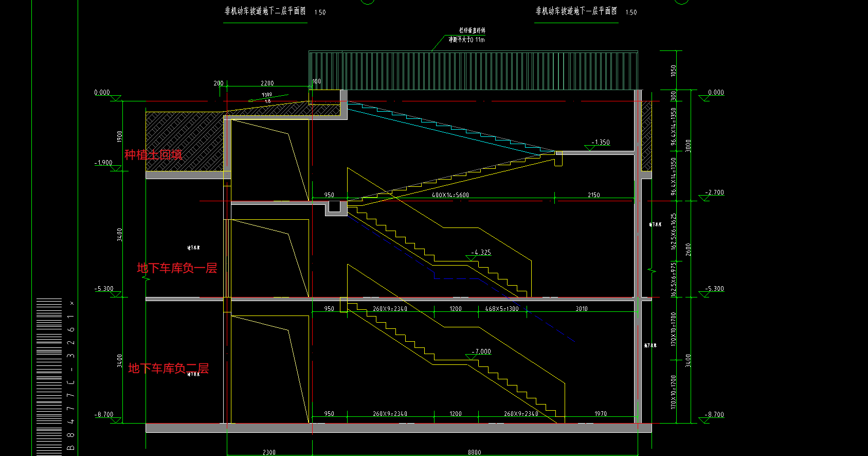Viewport: 868px width, 456px height.
Task: Pick the 2150 horizontal dimension text
Action: (593, 195)
